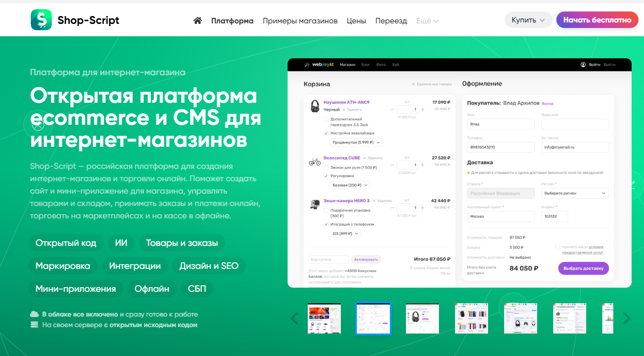Click the "Эл. почта" field with info@myemail.ru
The height and width of the screenshot is (356, 644).
575,147
